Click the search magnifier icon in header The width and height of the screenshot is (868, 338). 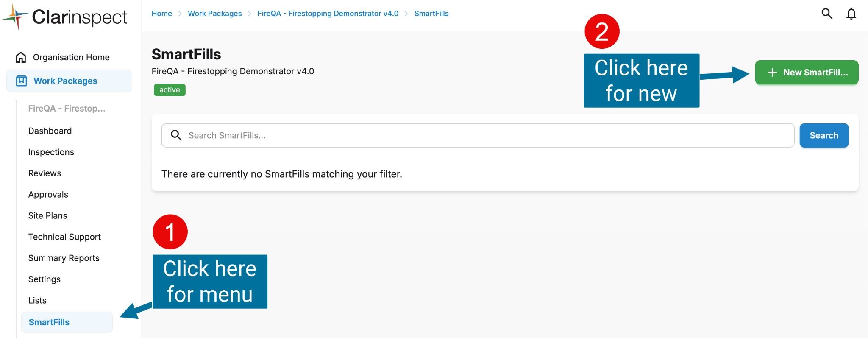pyautogui.click(x=826, y=14)
